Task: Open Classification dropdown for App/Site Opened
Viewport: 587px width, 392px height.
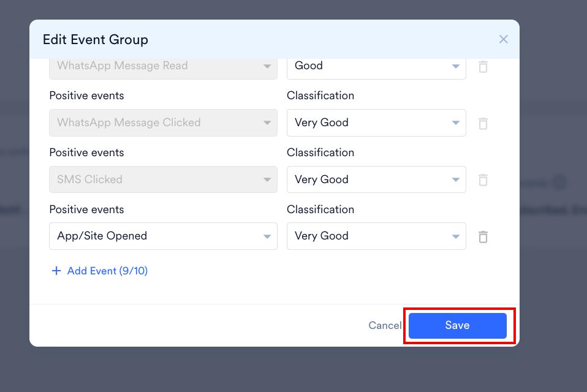Action: 376,236
